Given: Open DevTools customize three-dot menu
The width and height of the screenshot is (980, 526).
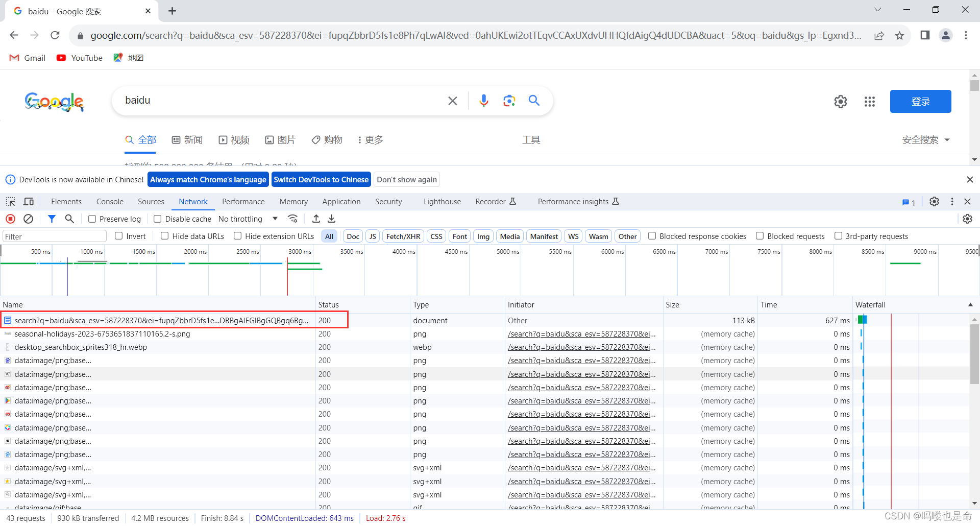Looking at the screenshot, I should [952, 202].
